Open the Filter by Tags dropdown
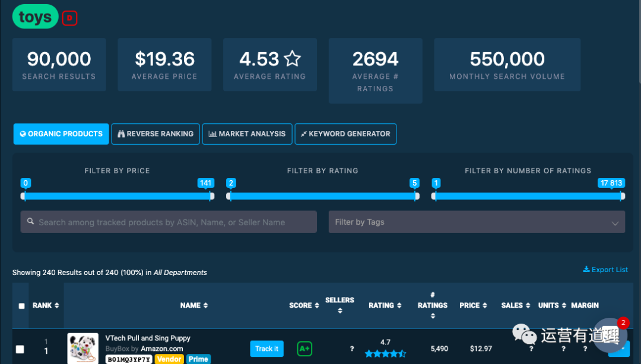Image resolution: width=641 pixels, height=364 pixels. 476,222
